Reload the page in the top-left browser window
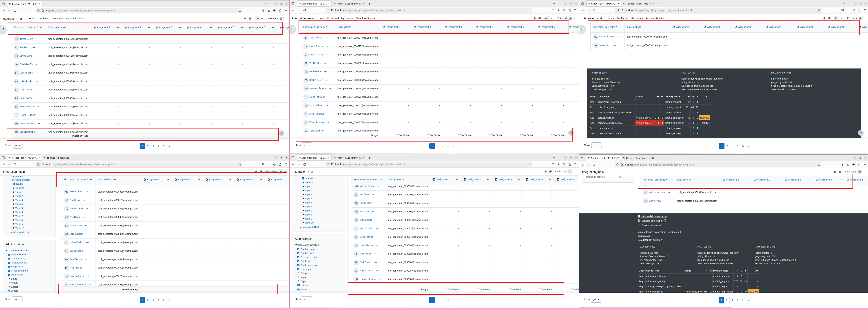868x310 pixels. (15, 10)
